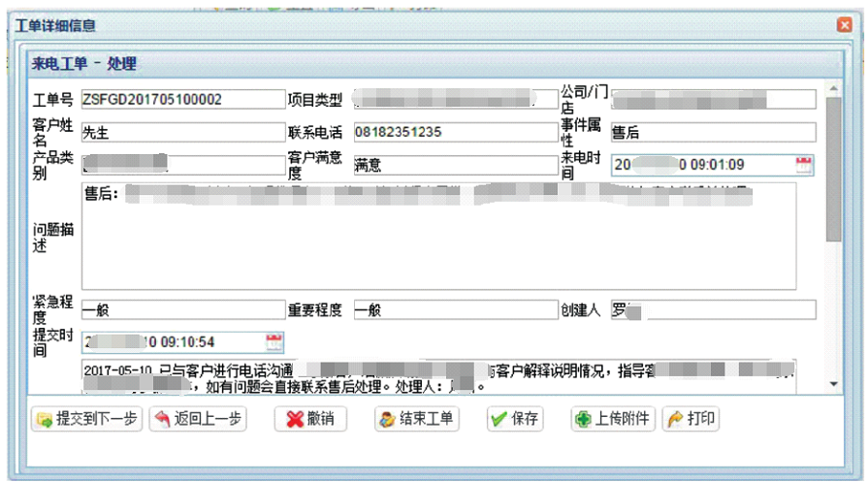868x482 pixels.
Task: Click inside the 问题描述 text area
Action: [438, 242]
